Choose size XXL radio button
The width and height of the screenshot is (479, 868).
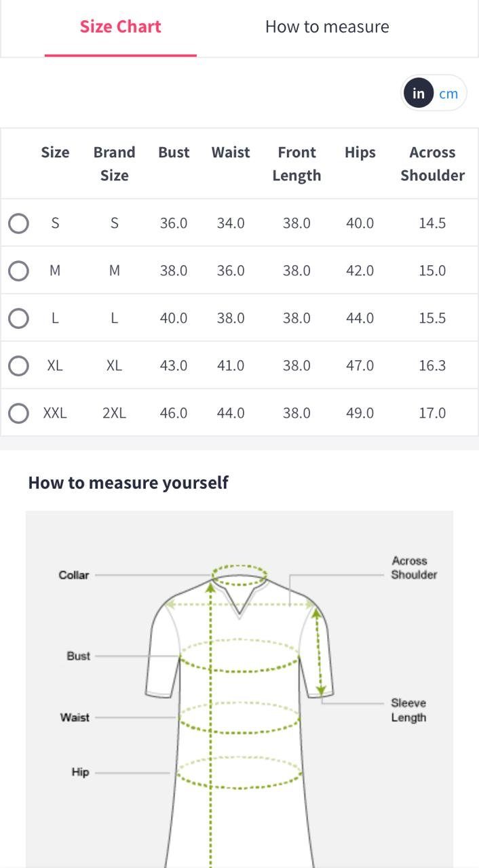(x=18, y=413)
